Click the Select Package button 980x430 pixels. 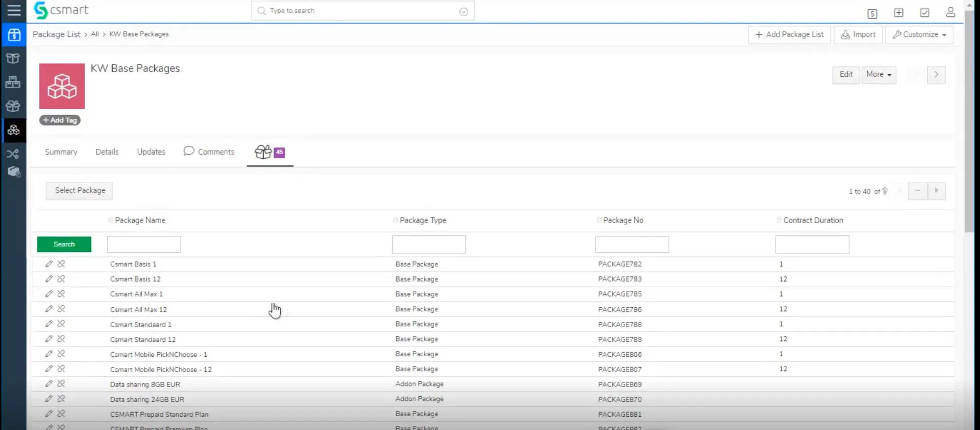[79, 190]
